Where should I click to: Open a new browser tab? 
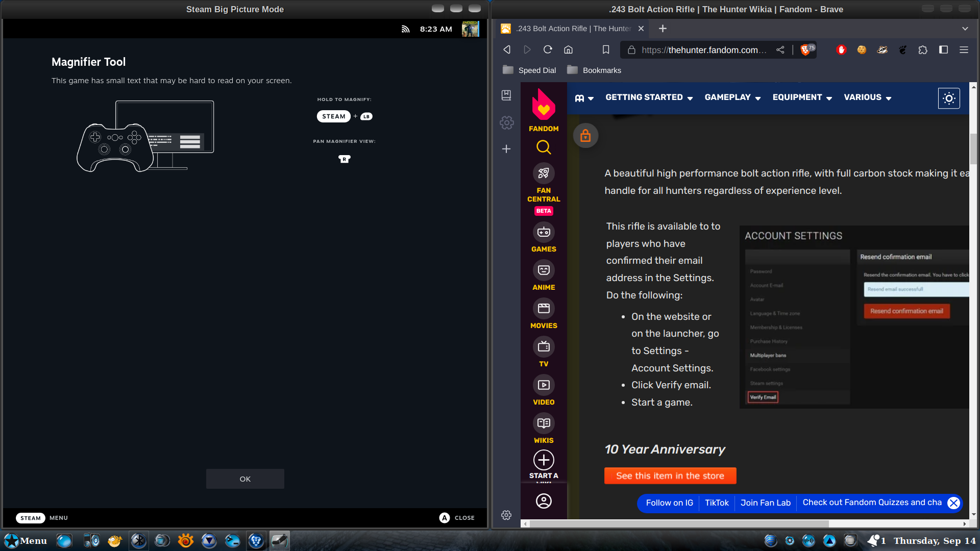tap(663, 29)
